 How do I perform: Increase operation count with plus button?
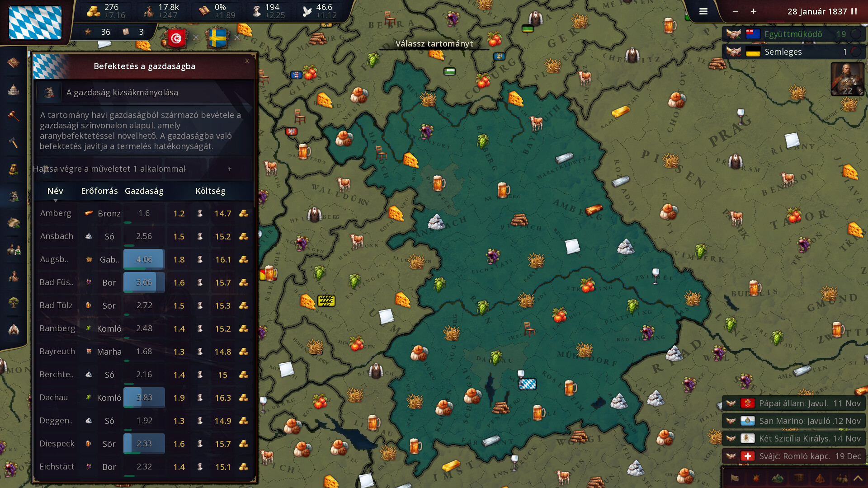230,169
